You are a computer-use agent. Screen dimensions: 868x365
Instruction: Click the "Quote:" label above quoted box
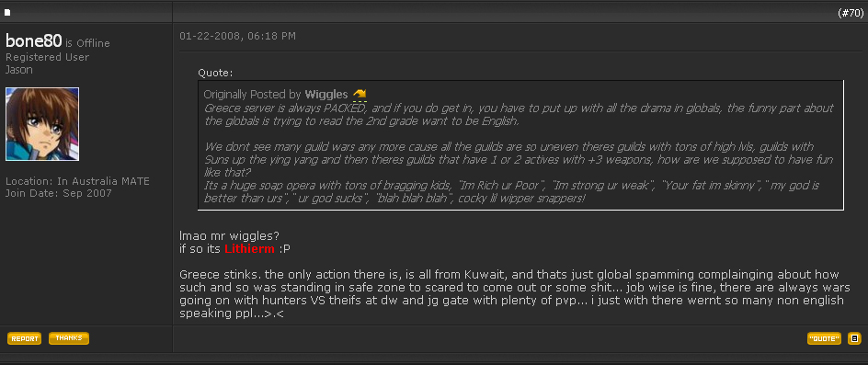(x=215, y=74)
